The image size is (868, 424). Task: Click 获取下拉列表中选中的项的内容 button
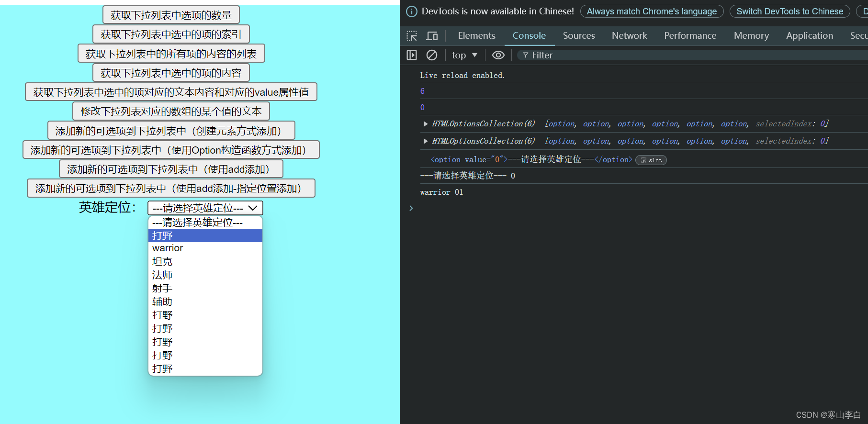pos(171,73)
